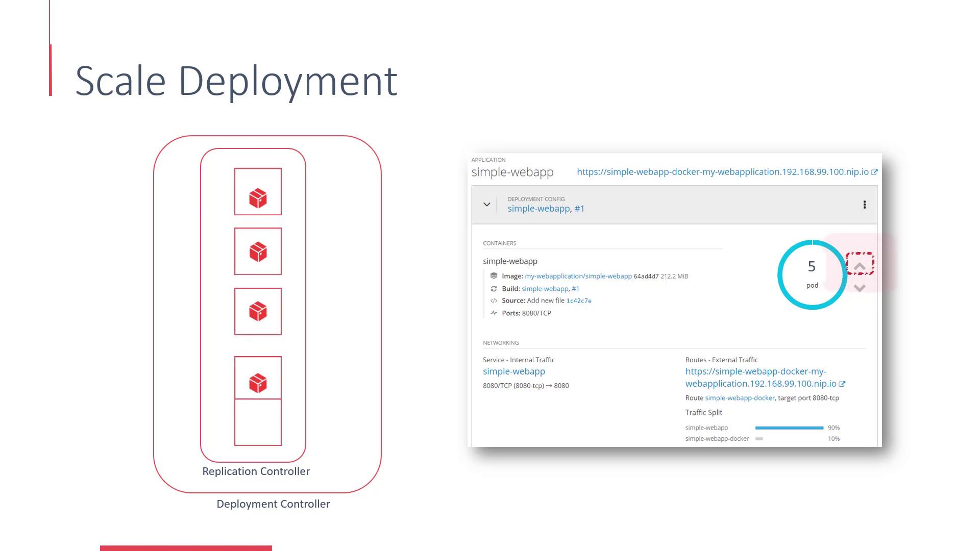Click the 5 pod donut chart
Image resolution: width=980 pixels, height=551 pixels.
[812, 274]
